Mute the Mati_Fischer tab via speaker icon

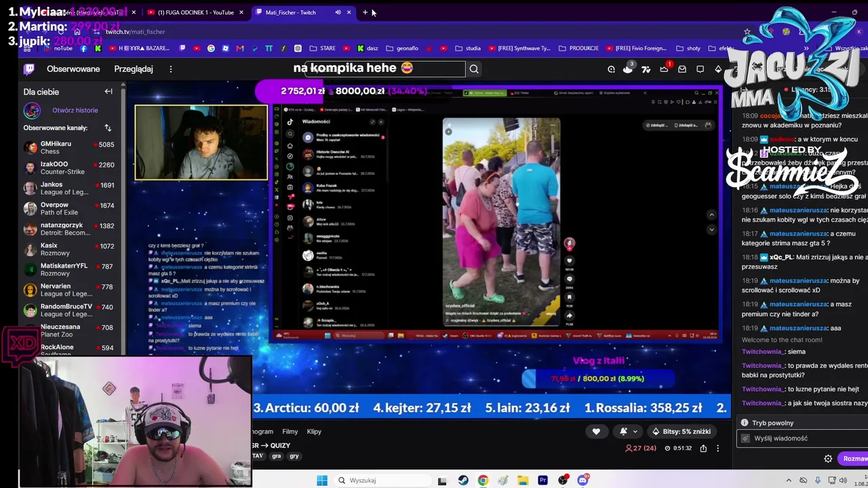(338, 12)
